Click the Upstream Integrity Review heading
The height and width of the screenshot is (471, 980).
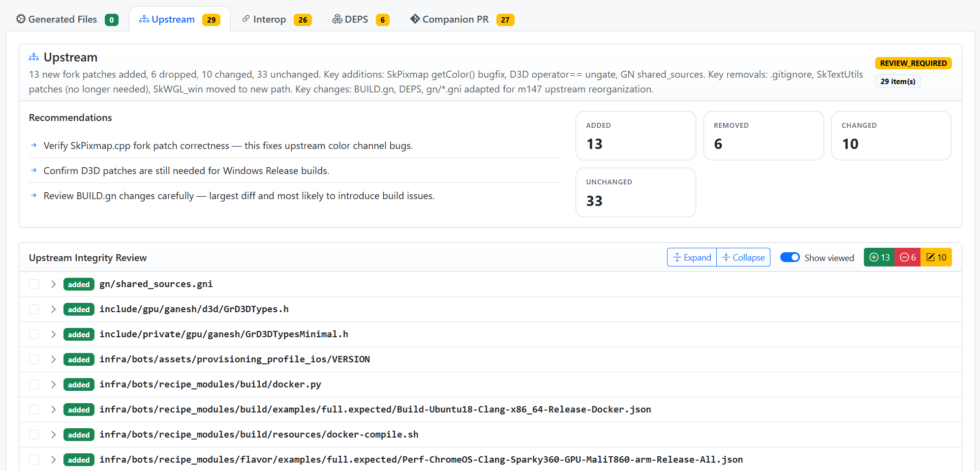pos(88,258)
